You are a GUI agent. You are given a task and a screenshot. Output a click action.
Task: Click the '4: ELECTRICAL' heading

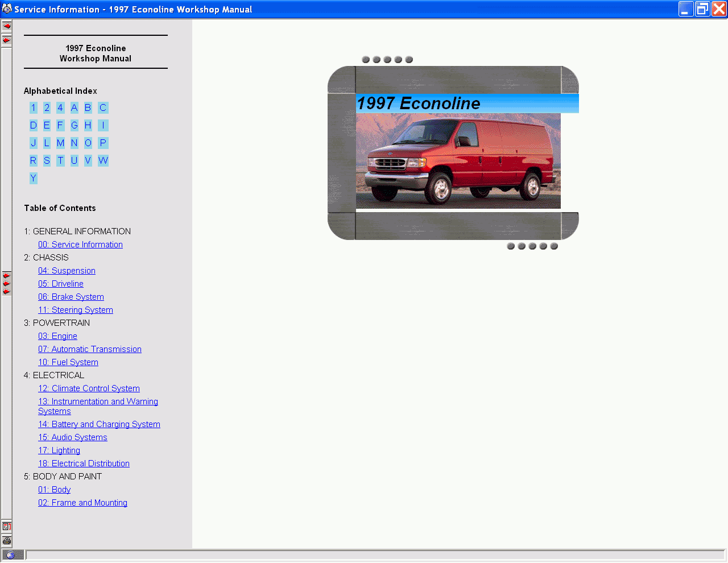pyautogui.click(x=54, y=375)
